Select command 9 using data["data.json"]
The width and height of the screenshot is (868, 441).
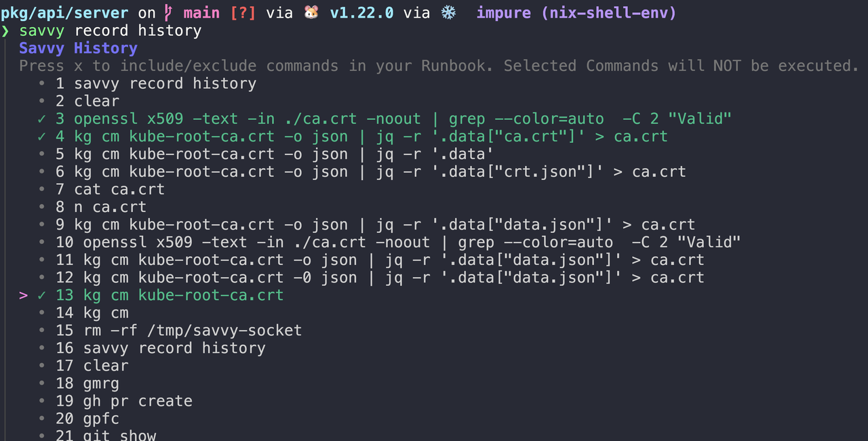(375, 224)
